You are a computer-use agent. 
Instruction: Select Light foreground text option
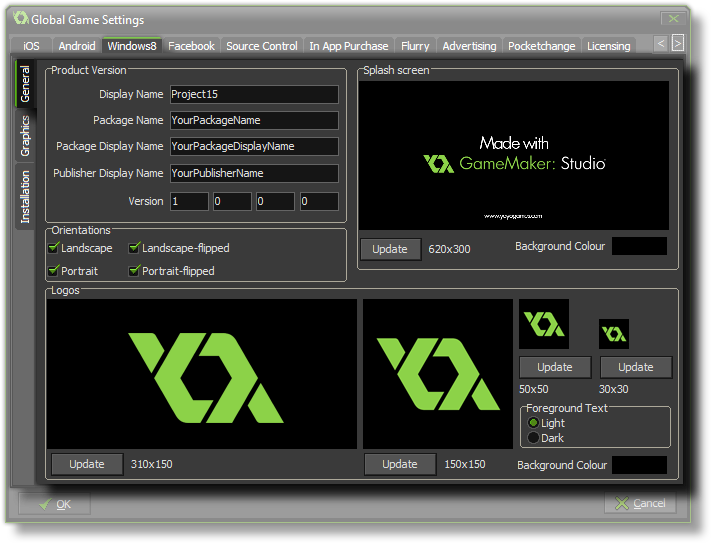[534, 423]
